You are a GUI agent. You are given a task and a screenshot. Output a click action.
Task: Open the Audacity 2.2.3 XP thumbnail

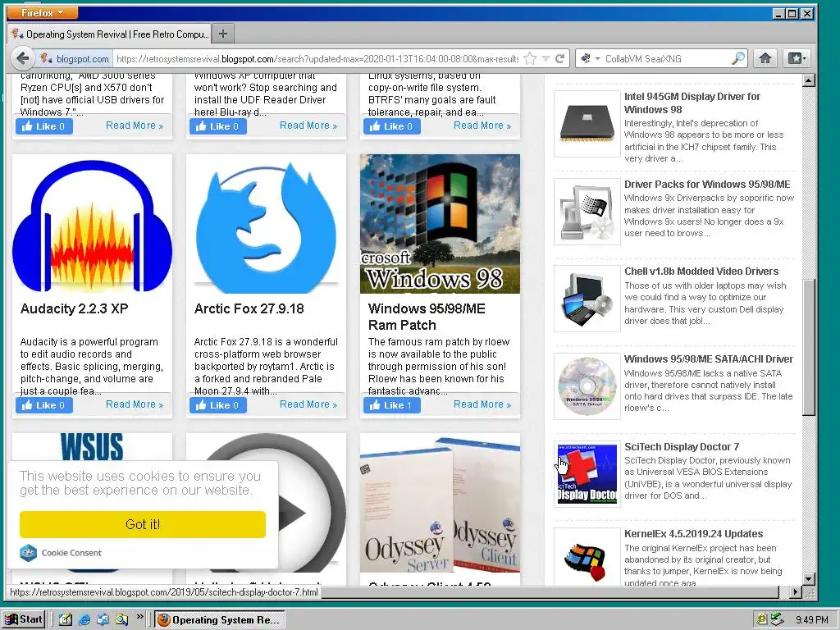[x=92, y=224]
